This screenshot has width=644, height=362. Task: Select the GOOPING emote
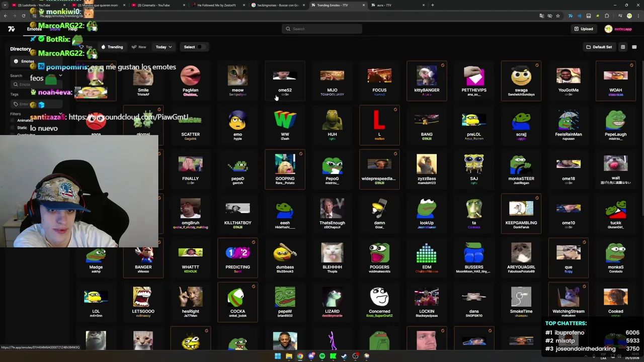click(x=285, y=169)
